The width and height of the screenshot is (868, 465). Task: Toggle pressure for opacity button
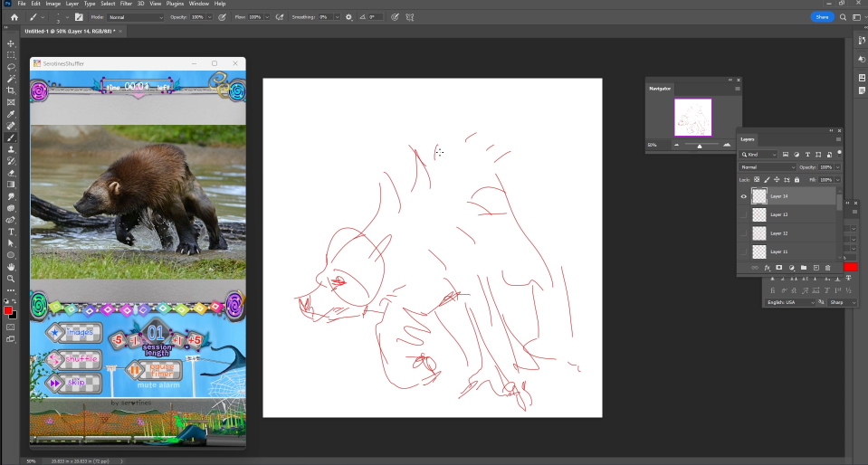coord(222,17)
